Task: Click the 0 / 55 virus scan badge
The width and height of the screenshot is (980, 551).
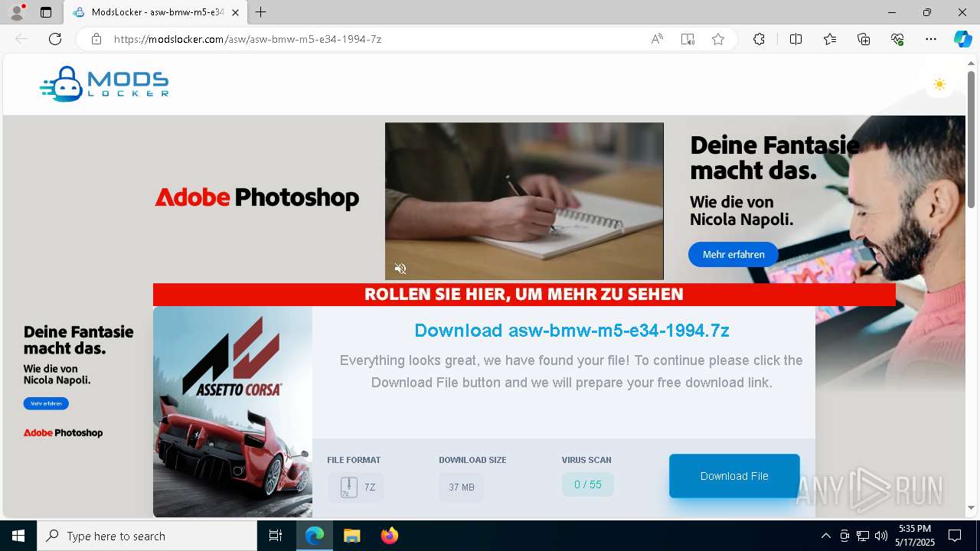Action: point(588,484)
